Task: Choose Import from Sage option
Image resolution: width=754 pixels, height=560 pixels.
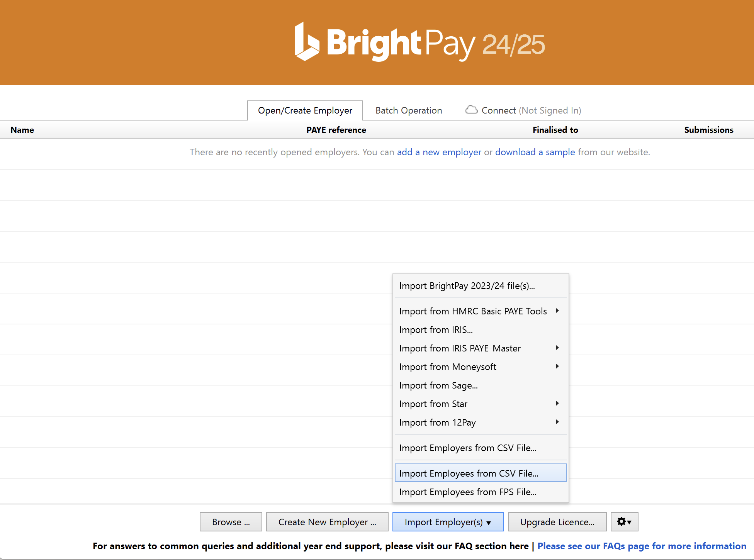Action: pyautogui.click(x=481, y=385)
